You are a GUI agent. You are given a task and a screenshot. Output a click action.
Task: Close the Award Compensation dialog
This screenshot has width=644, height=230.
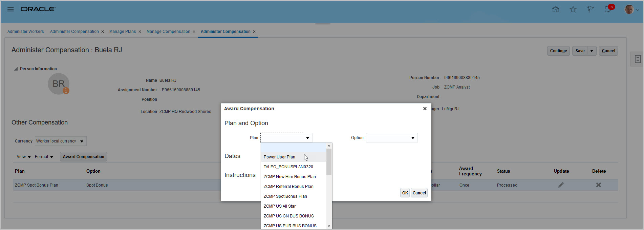(x=425, y=109)
